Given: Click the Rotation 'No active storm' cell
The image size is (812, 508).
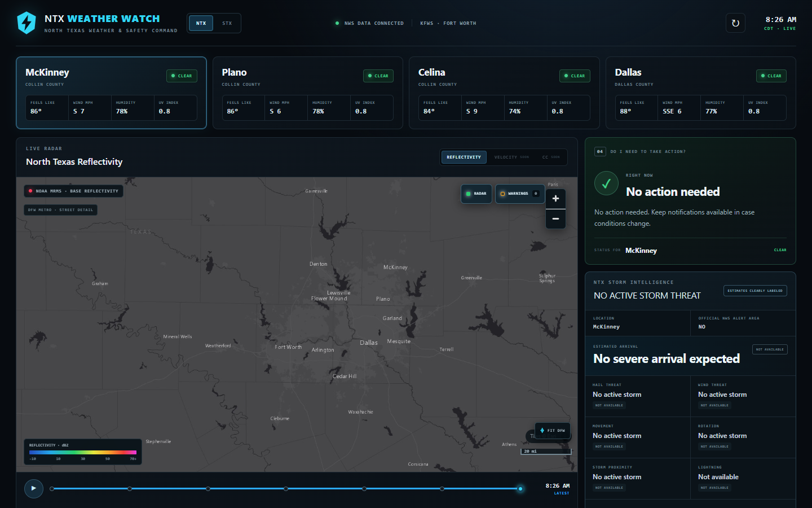Looking at the screenshot, I should click(743, 437).
